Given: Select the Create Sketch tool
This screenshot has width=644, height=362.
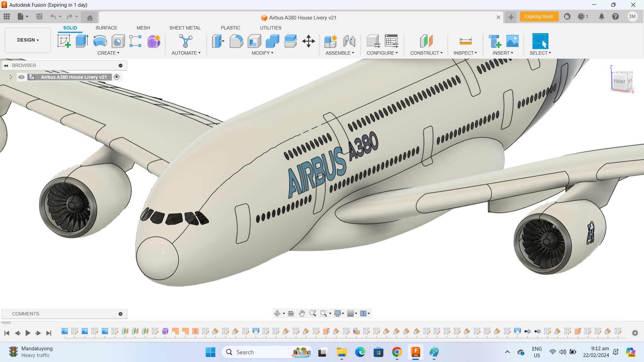Looking at the screenshot, I should pos(64,41).
